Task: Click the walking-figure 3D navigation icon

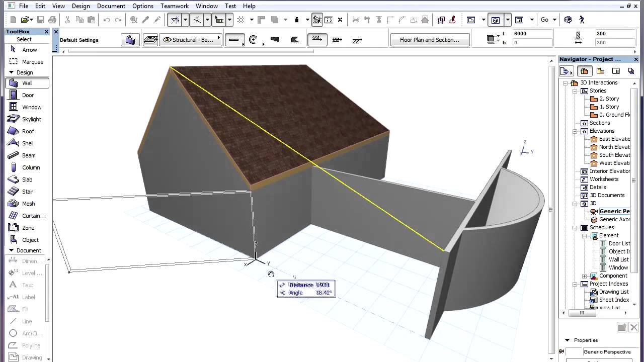Action: (582, 20)
